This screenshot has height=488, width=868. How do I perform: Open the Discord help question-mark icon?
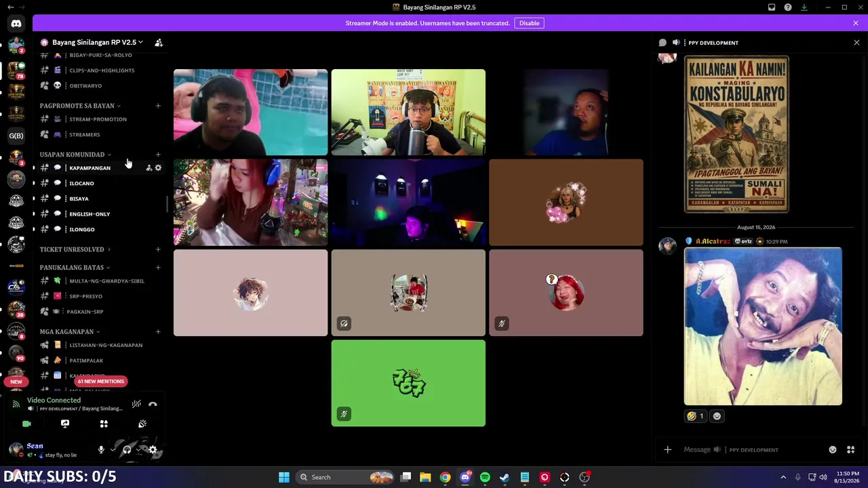point(788,7)
